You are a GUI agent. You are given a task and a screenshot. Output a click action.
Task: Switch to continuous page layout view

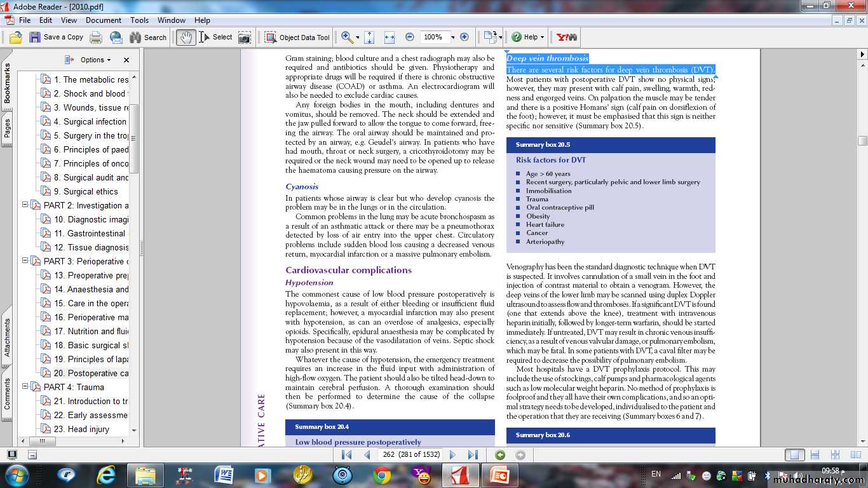pos(815,455)
